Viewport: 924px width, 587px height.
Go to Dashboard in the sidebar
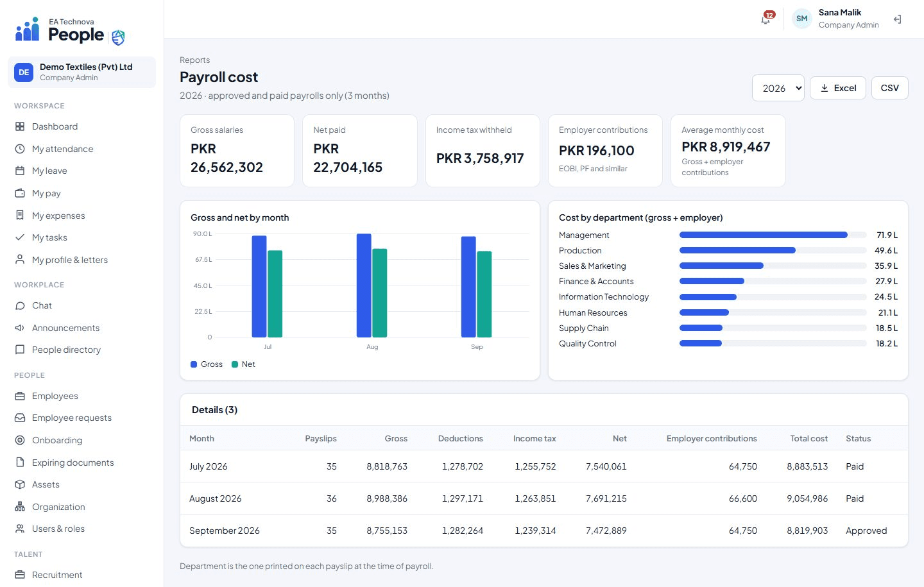(81, 126)
